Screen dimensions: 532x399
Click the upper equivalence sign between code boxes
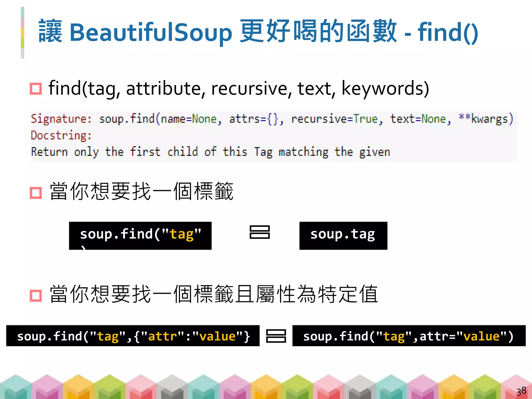pyautogui.click(x=260, y=232)
